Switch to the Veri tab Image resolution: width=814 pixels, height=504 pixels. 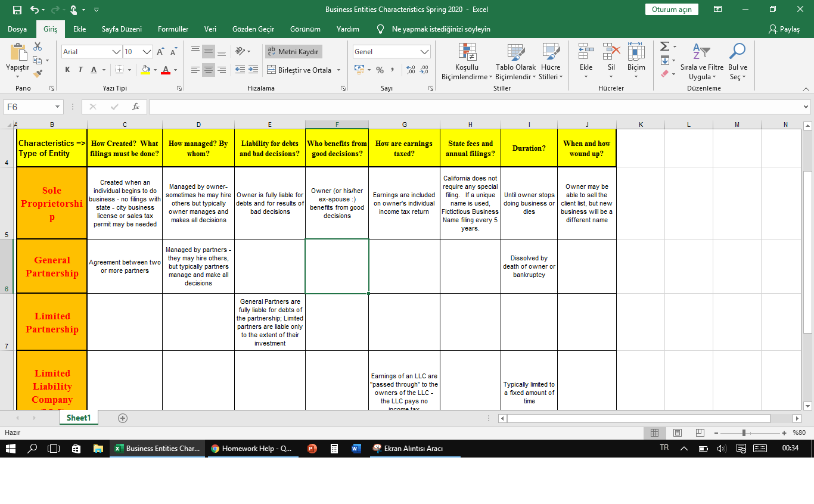pyautogui.click(x=210, y=29)
